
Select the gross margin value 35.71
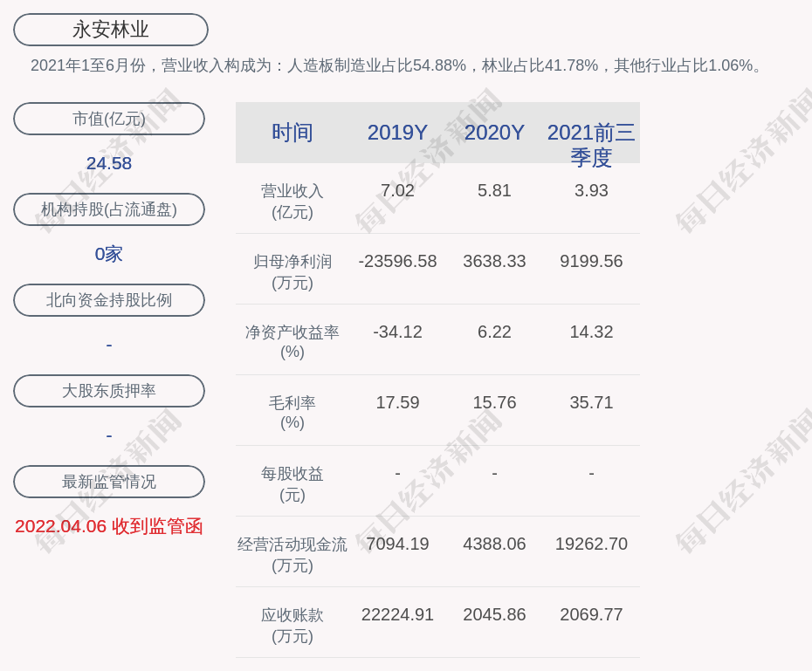pyautogui.click(x=591, y=402)
